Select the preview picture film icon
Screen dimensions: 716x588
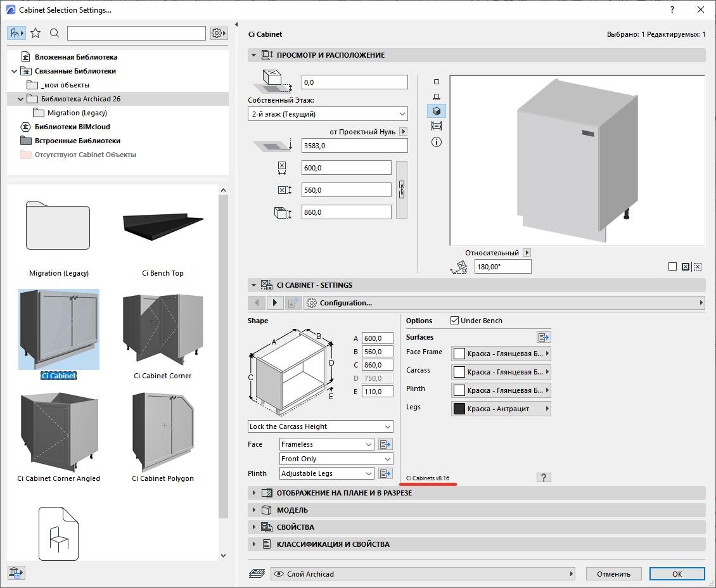pos(437,125)
